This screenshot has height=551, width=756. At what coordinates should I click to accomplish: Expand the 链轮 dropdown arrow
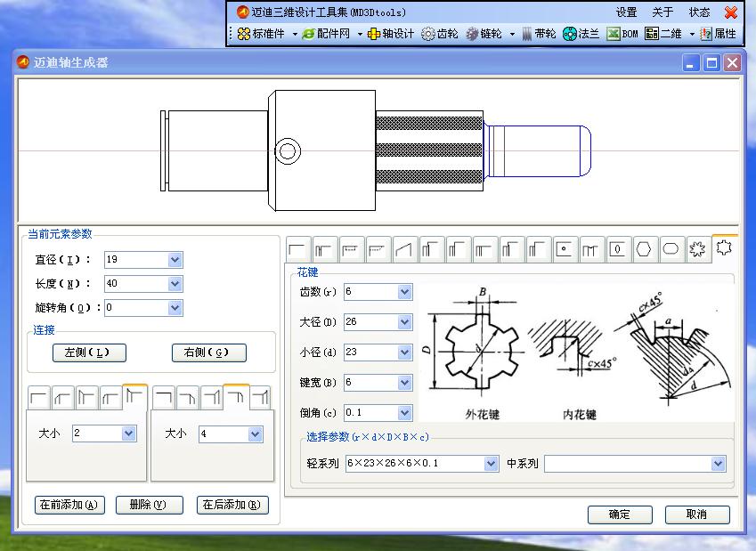click(x=512, y=34)
